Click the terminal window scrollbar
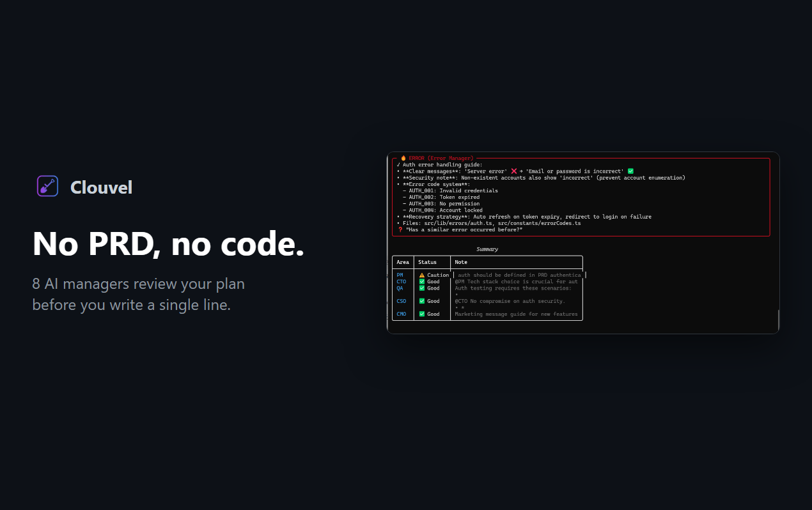The width and height of the screenshot is (812, 510). click(x=778, y=319)
